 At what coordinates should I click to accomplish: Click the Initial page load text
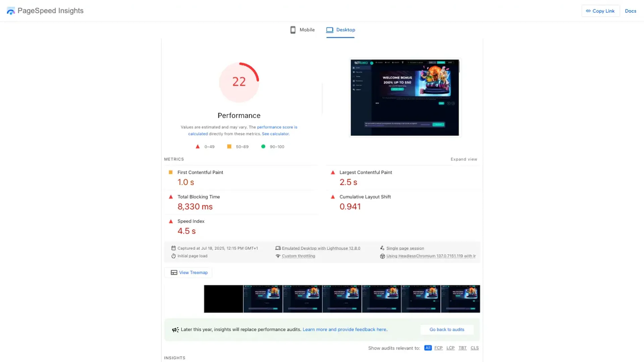point(192,256)
